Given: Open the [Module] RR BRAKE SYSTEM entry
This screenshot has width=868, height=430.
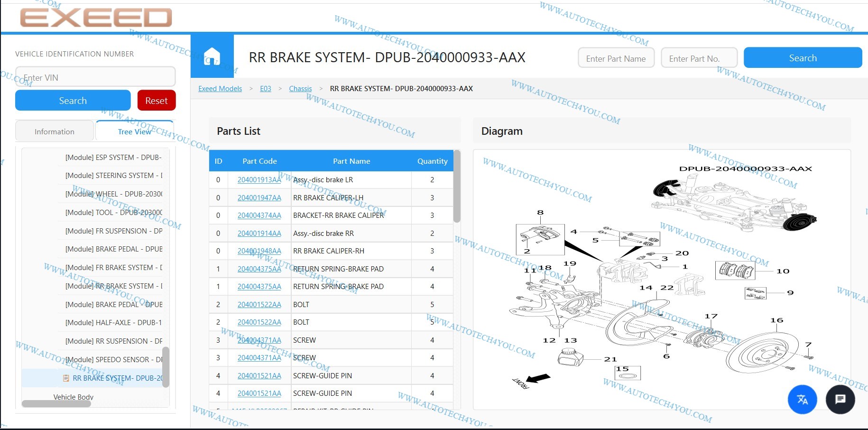Looking at the screenshot, I should coord(114,286).
